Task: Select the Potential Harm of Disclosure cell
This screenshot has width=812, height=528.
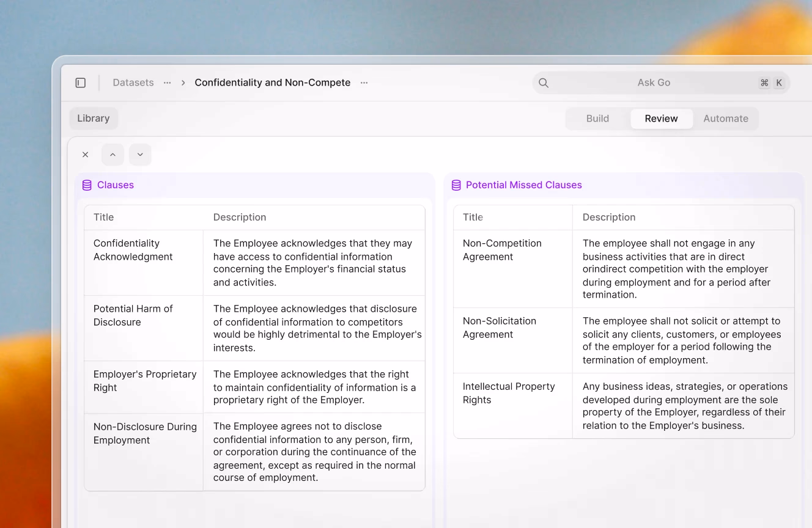Action: 144,328
